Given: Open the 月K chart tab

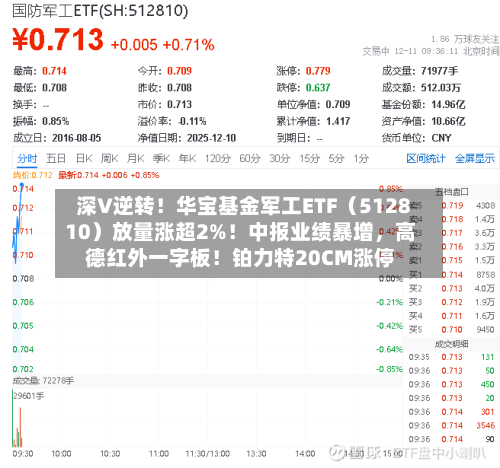Looking at the screenshot, I should 135,158.
